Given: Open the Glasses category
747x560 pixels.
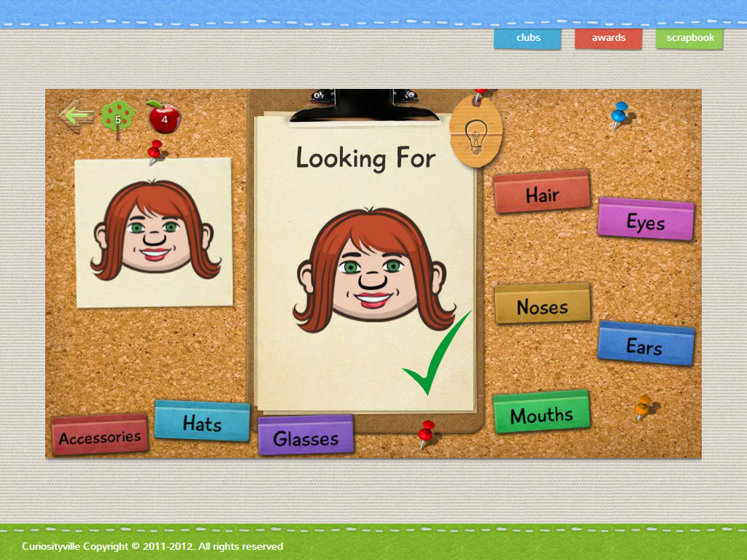Looking at the screenshot, I should pyautogui.click(x=306, y=436).
